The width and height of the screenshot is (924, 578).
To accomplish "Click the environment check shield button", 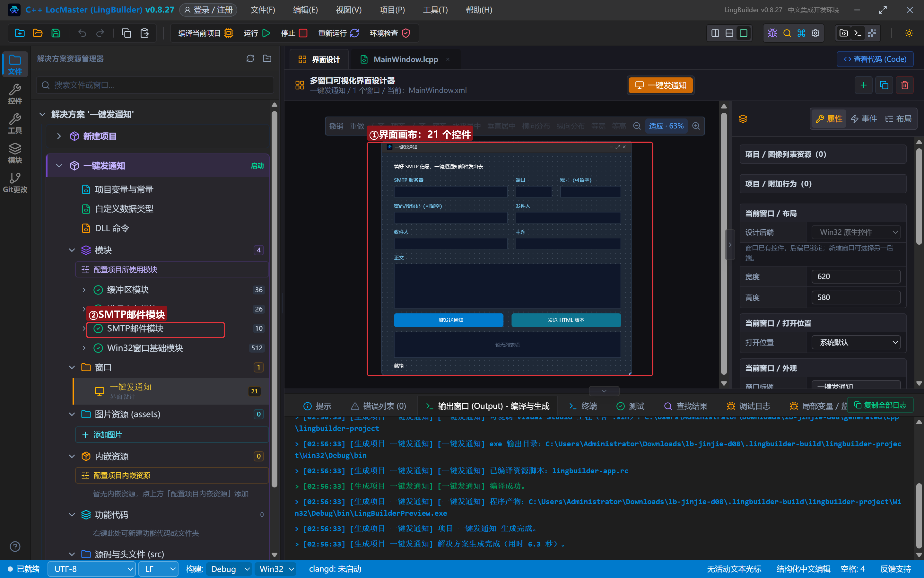I will click(389, 33).
